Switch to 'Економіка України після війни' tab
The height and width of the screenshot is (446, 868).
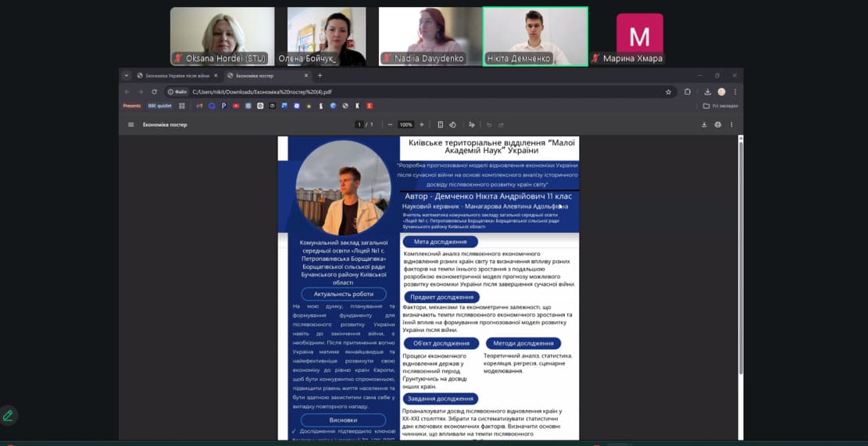177,76
